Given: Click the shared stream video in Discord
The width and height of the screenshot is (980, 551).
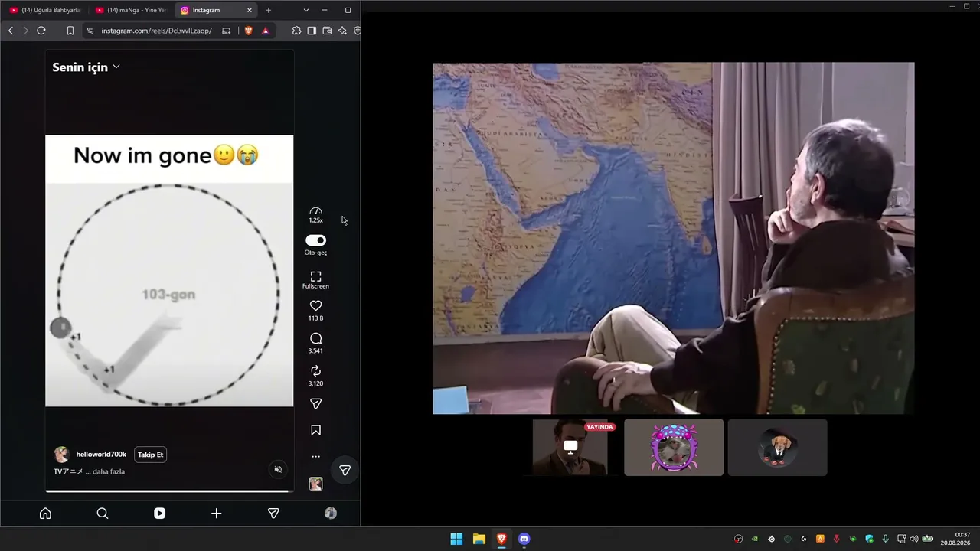Looking at the screenshot, I should [673, 238].
